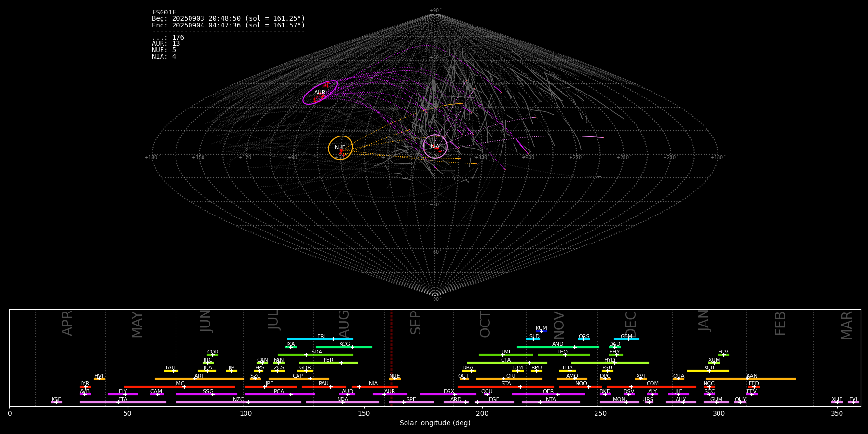Viewport: 868px width, 434px height.
Task: Click the JMC shower bar in timeline
Action: click(179, 386)
